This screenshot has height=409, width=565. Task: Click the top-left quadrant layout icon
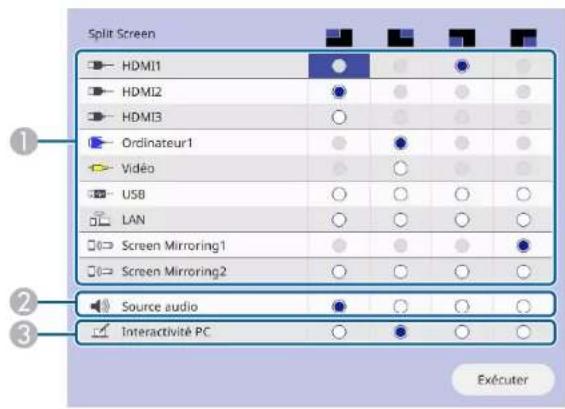pyautogui.click(x=339, y=38)
